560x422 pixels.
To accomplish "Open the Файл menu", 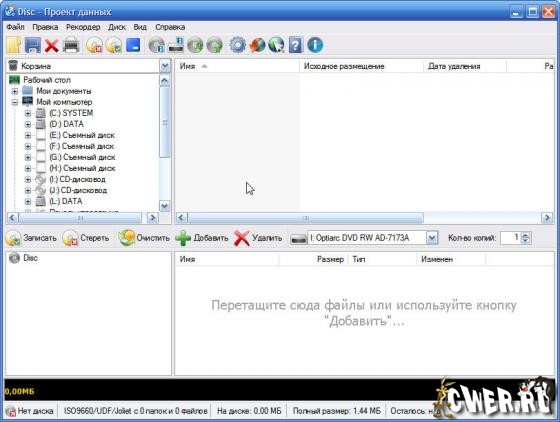I will coord(16,27).
